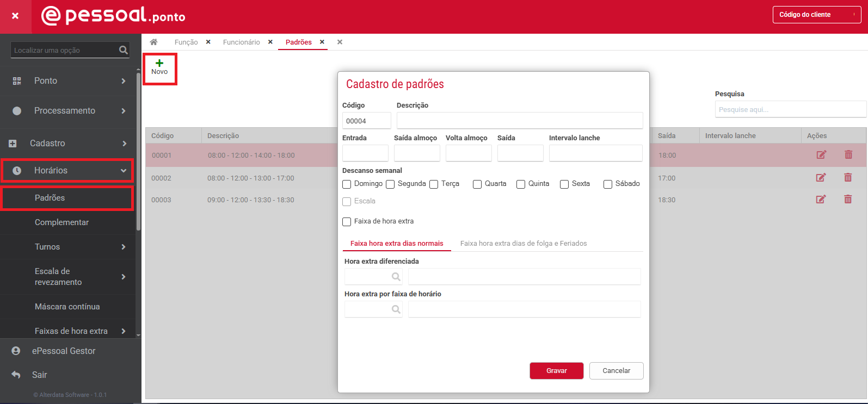
Task: Click the Sair logout link
Action: click(39, 375)
